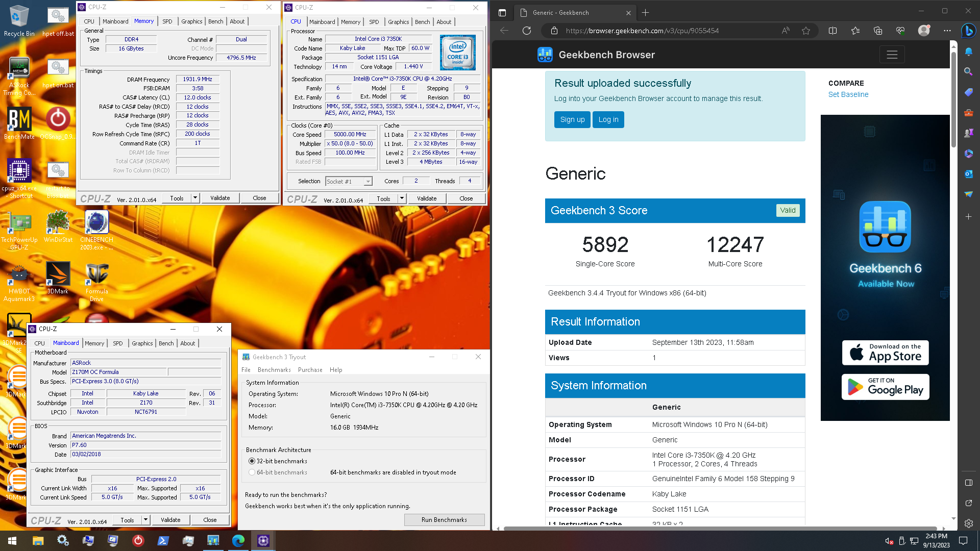Click Log in button on Geekbench page
Screen dimensions: 980x551
[x=608, y=119]
